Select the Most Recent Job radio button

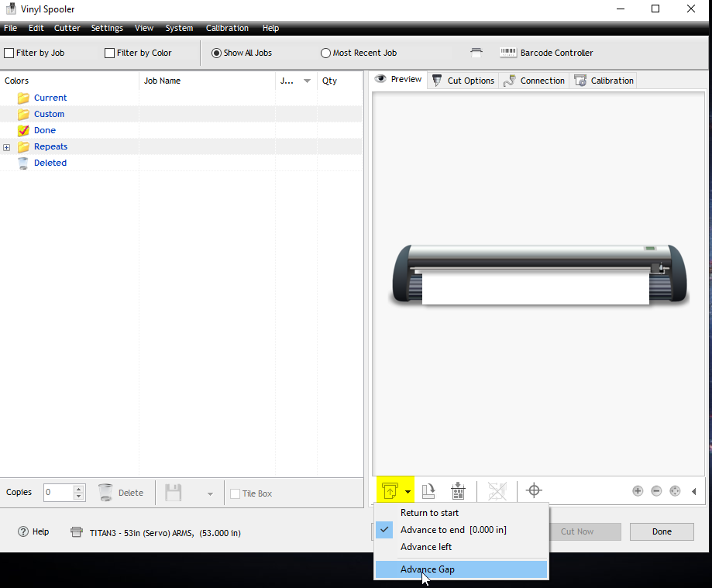pos(325,53)
